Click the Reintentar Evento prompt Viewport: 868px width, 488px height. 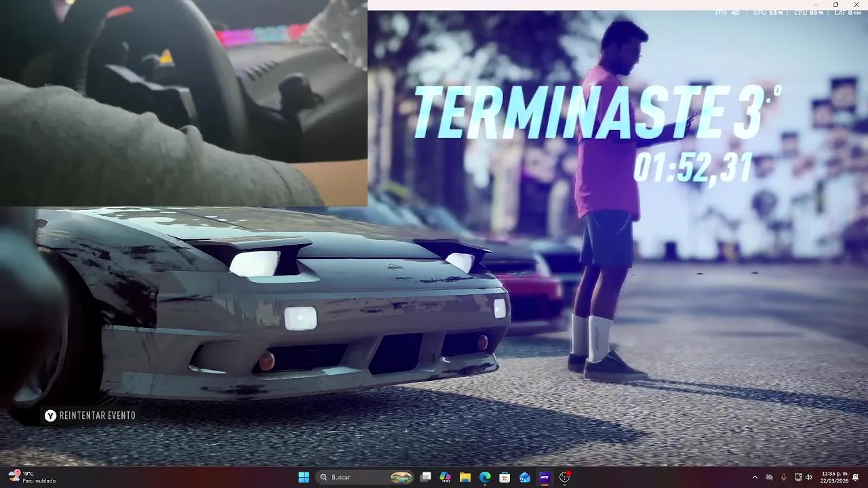90,415
